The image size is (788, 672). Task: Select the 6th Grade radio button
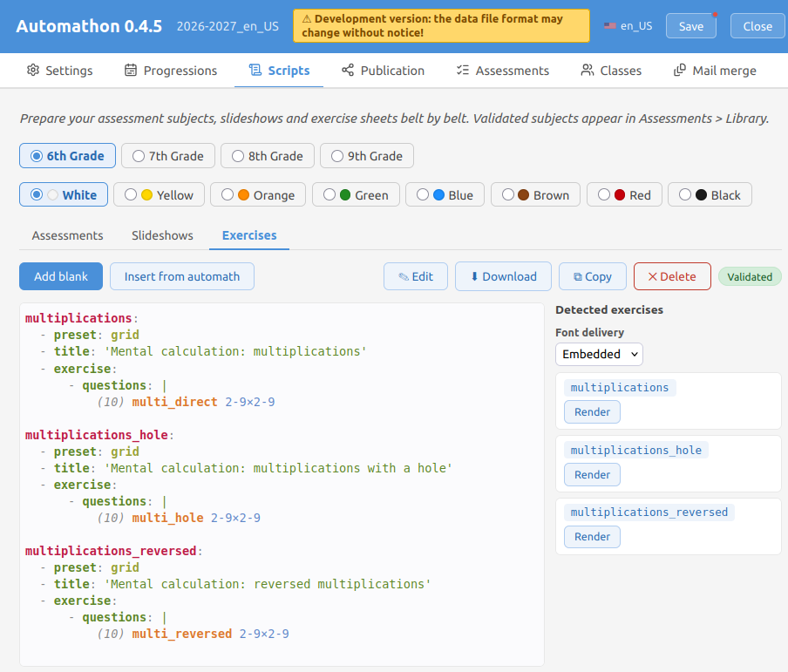37,156
